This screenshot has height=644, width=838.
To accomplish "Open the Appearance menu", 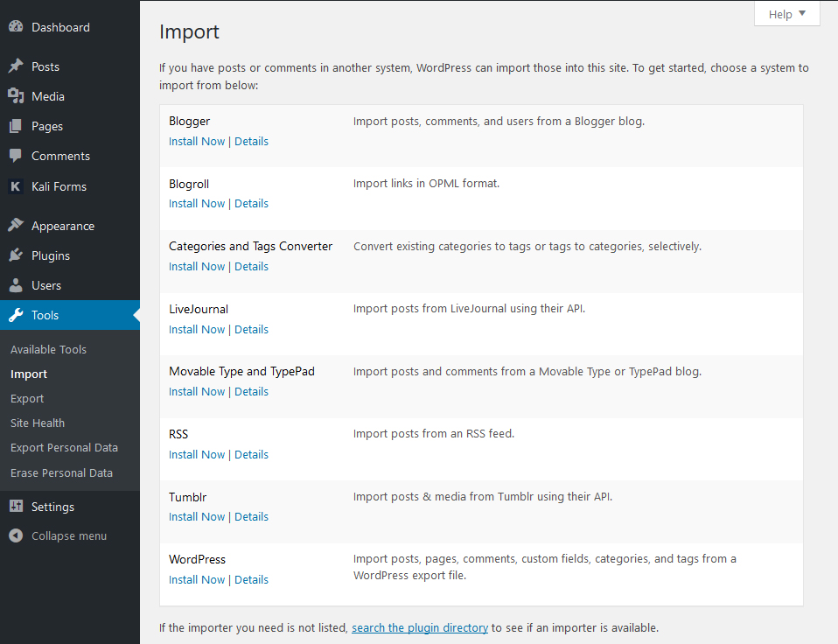I will pyautogui.click(x=63, y=226).
